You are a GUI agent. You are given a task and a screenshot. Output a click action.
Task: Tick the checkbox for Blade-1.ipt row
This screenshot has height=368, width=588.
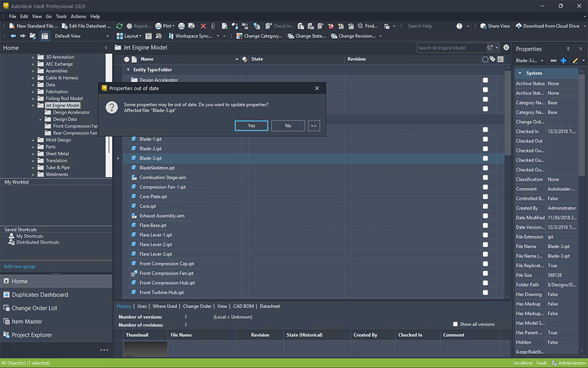[x=485, y=139]
